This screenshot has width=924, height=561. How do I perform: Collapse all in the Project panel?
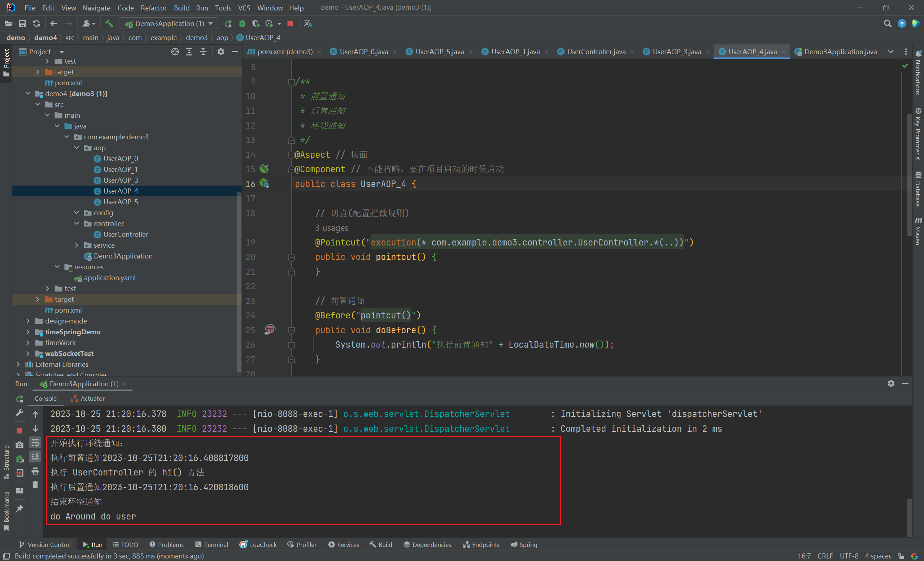pos(203,52)
